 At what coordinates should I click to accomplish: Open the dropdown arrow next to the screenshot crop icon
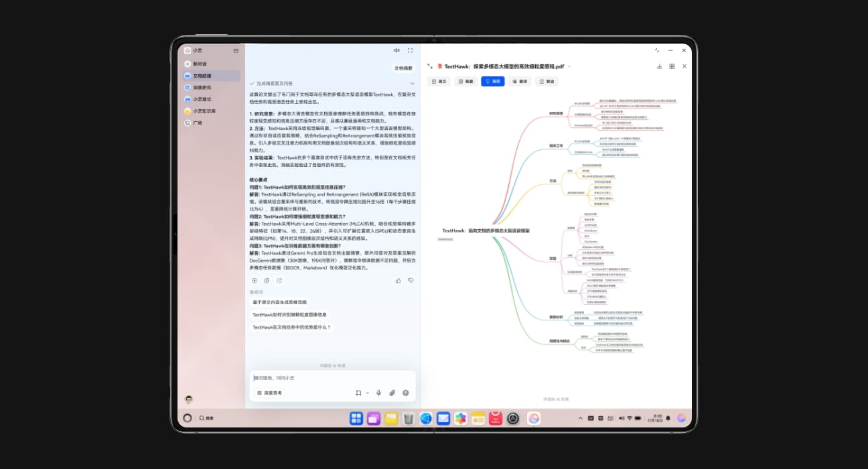367,393
